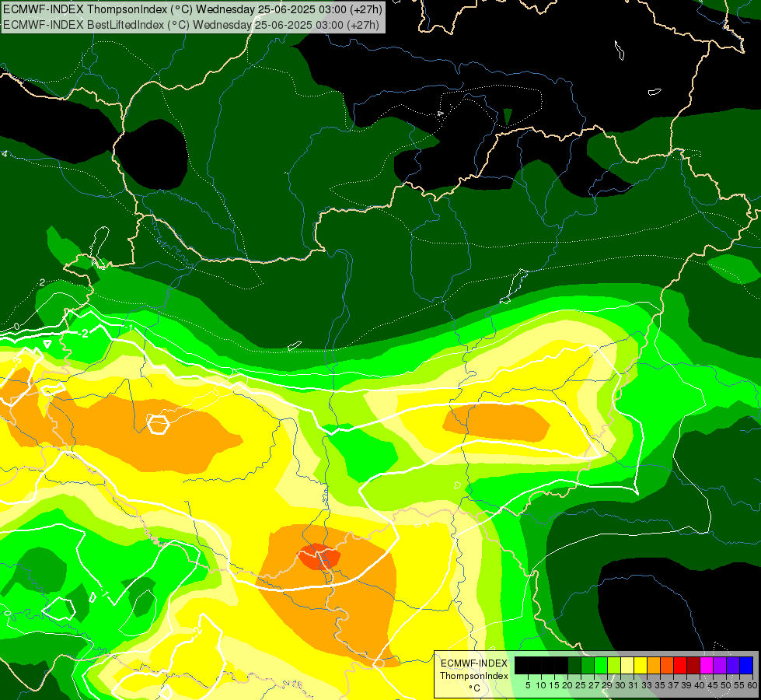Click legend tick value '31'
The width and height of the screenshot is (761, 700).
tap(634, 685)
